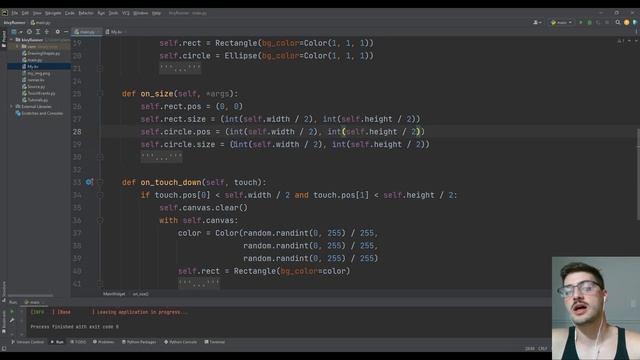
Task: Click the project panel horizontal scrollbar
Action: 31,295
